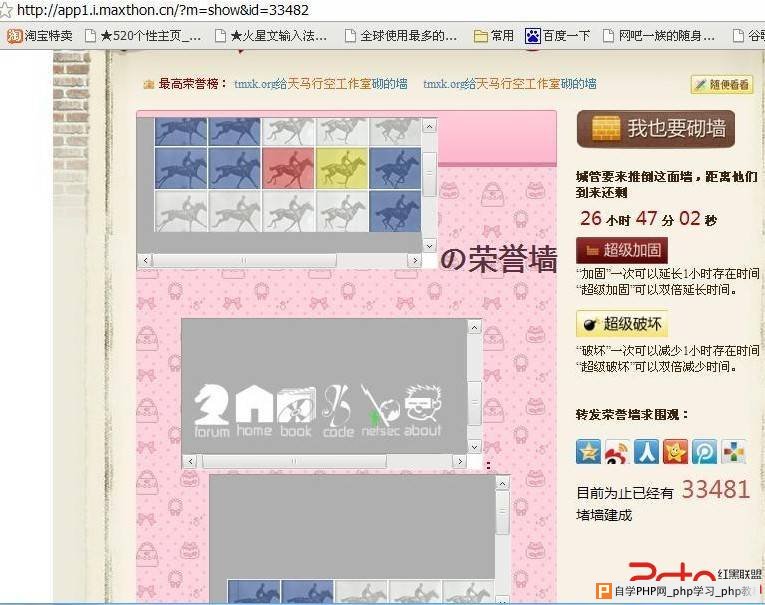Share to Sina Weibo icon
Image resolution: width=765 pixels, height=605 pixels.
point(617,451)
